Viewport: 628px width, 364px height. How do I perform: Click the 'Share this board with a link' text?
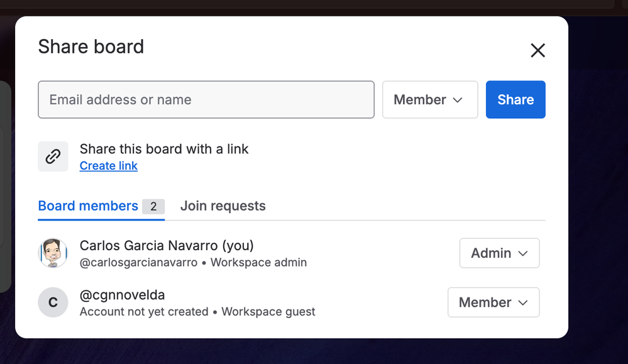coord(164,149)
